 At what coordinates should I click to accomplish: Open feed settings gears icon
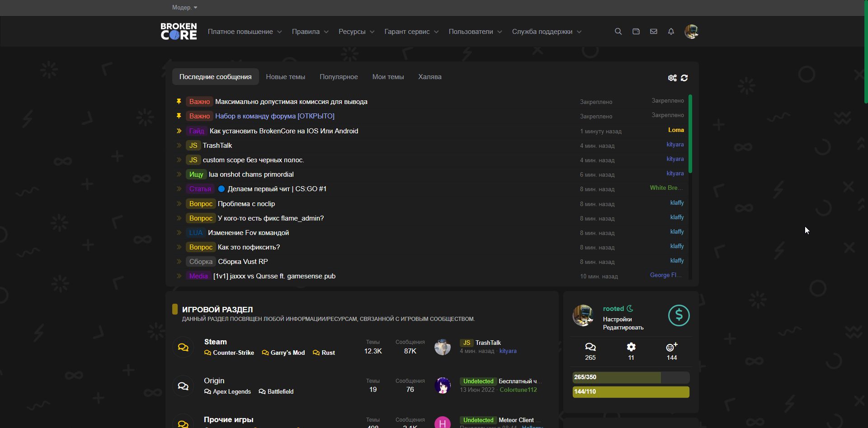pyautogui.click(x=672, y=78)
